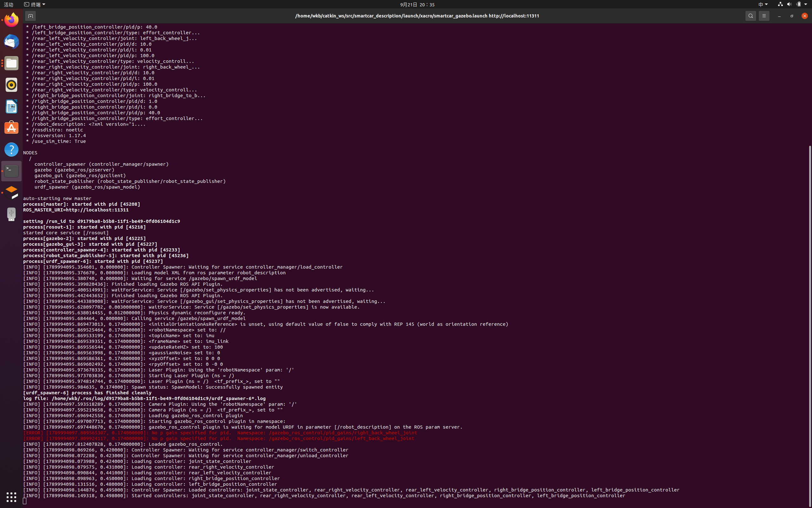The image size is (812, 508).
Task: Open the terminal hamburger menu
Action: (x=764, y=16)
